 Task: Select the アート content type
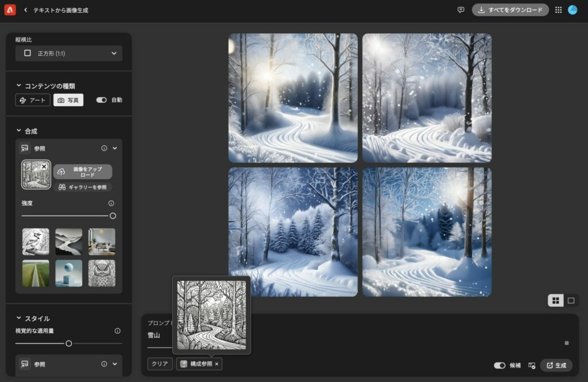point(33,100)
